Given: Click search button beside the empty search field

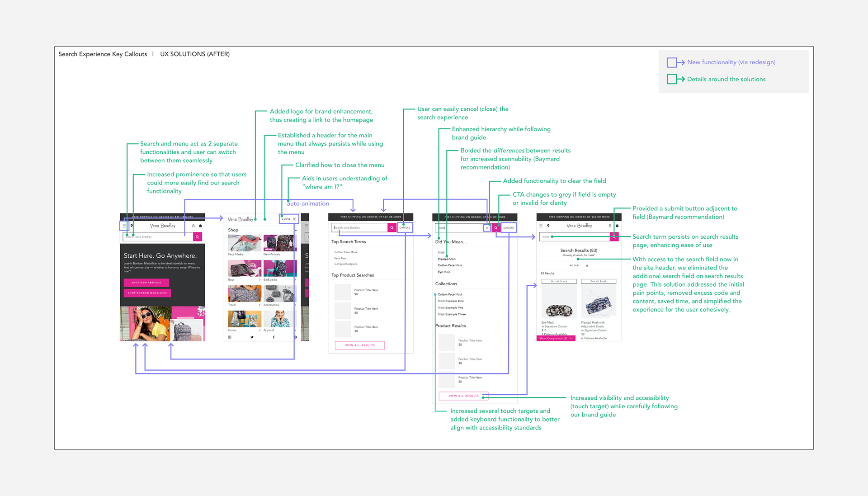Looking at the screenshot, I should coord(392,228).
